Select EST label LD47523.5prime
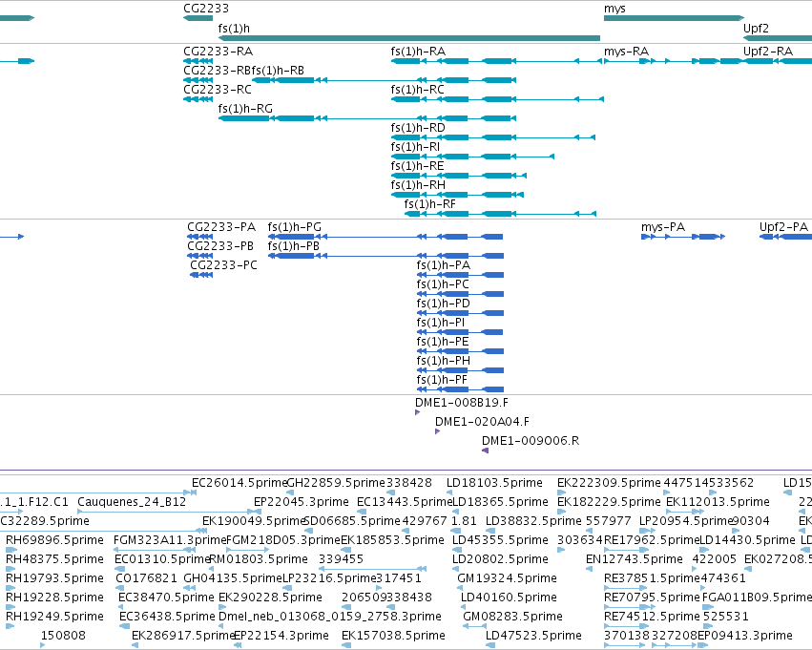The image size is (812, 650). point(533,636)
